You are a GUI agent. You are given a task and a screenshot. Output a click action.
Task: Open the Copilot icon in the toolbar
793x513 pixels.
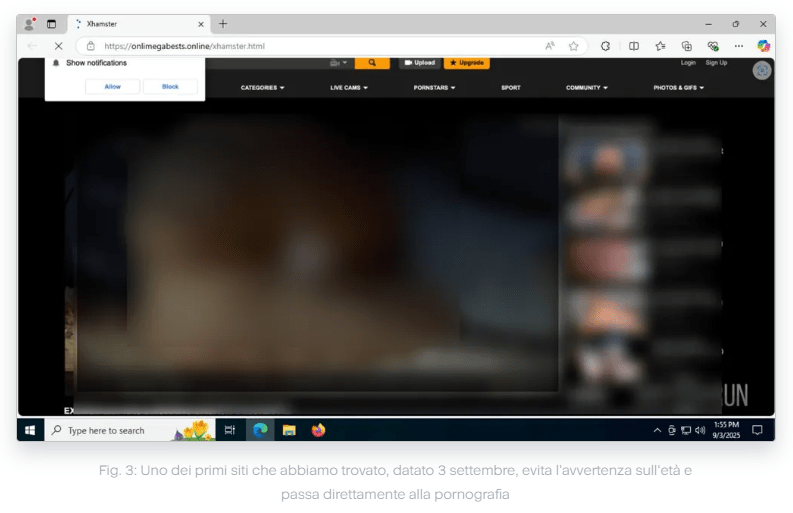click(x=763, y=46)
